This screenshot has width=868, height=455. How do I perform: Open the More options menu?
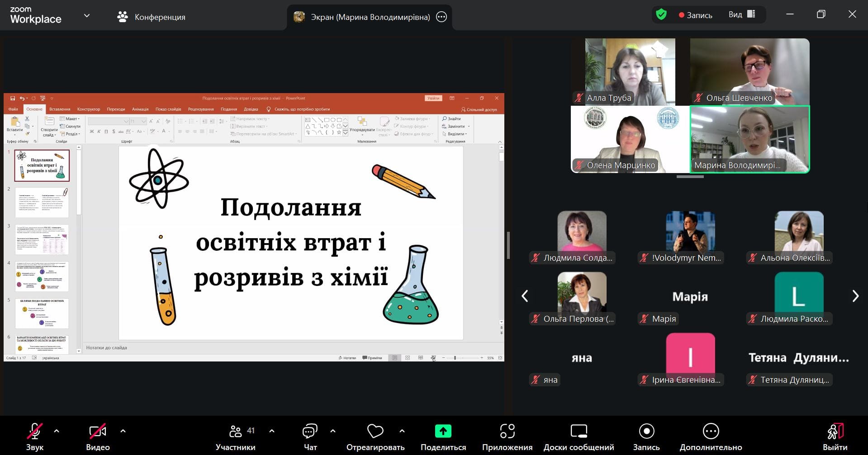tap(711, 437)
